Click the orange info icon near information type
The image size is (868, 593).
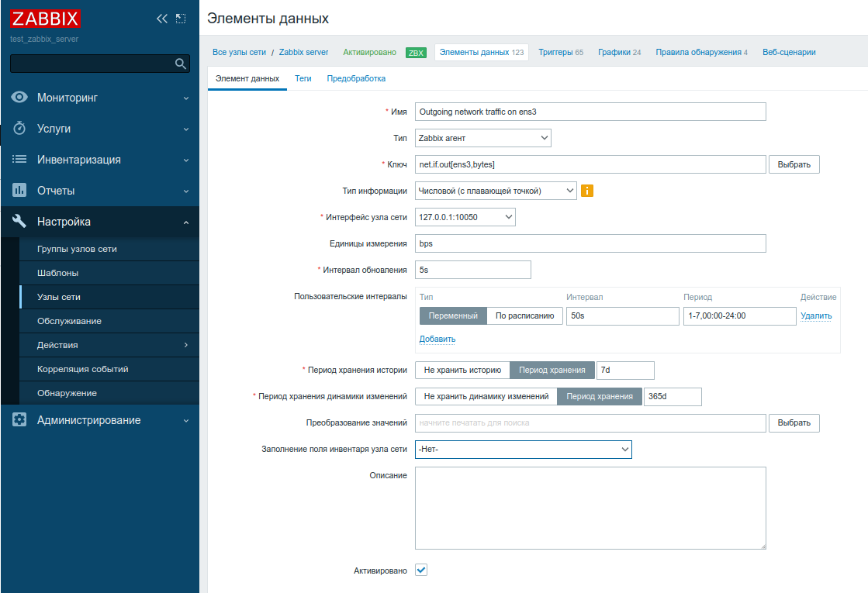pyautogui.click(x=587, y=191)
